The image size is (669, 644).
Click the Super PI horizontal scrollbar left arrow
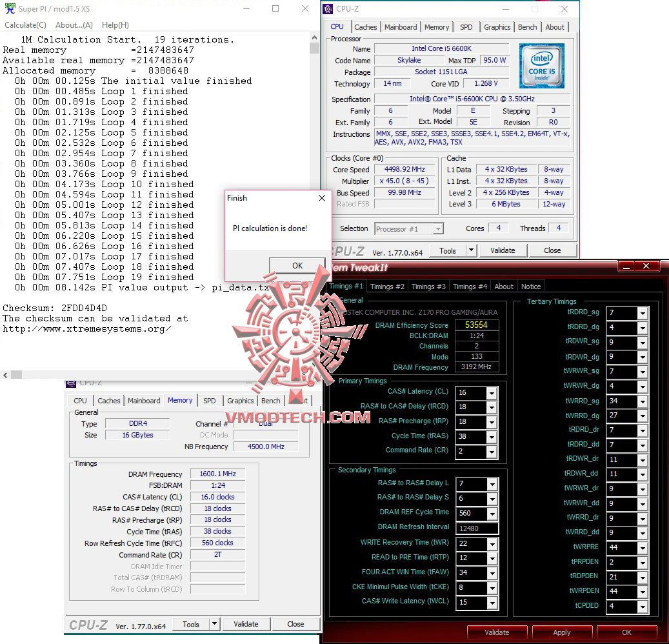pos(5,375)
